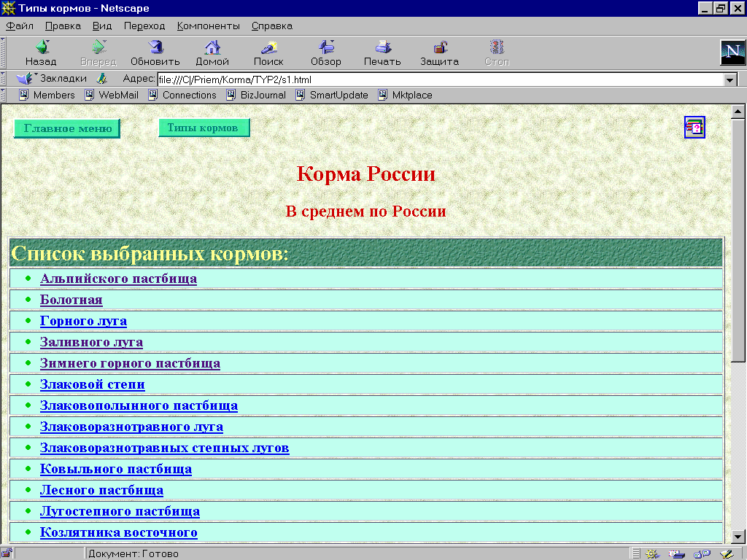747x560 pixels.
Task: Collapse the personal toolbar handle
Action: (x=3, y=96)
